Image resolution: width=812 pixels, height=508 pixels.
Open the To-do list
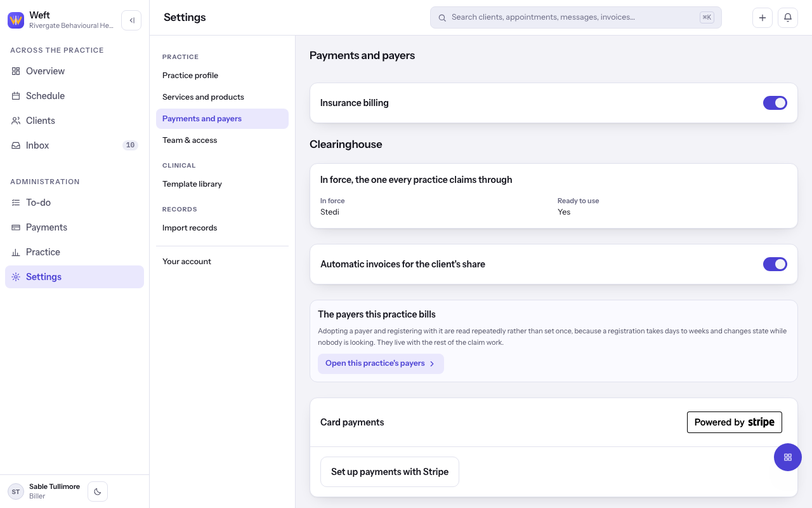(75, 203)
